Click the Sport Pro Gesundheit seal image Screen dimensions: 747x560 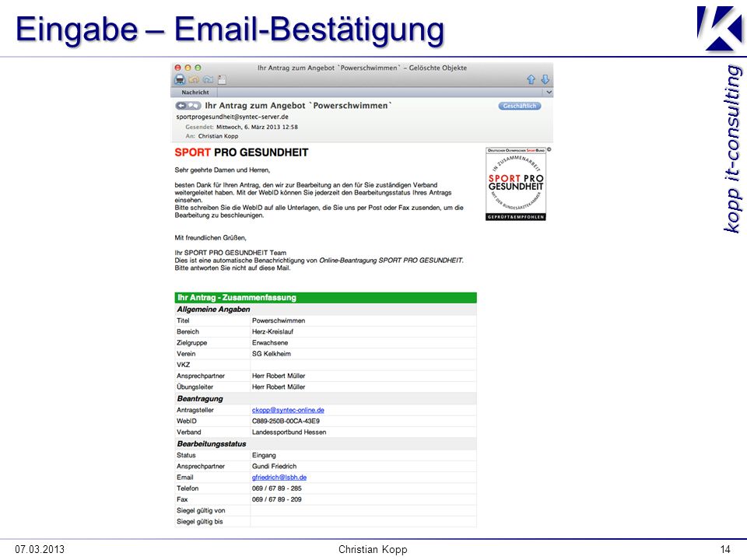click(x=515, y=184)
